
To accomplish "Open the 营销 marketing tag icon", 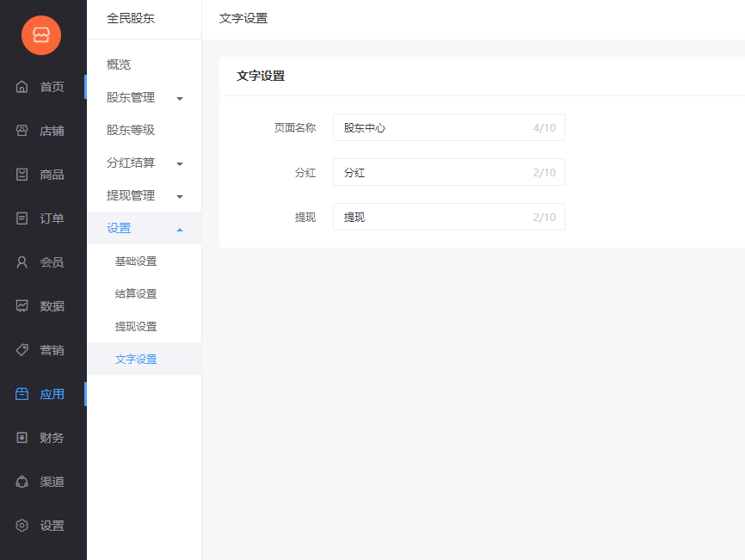I will 22,350.
